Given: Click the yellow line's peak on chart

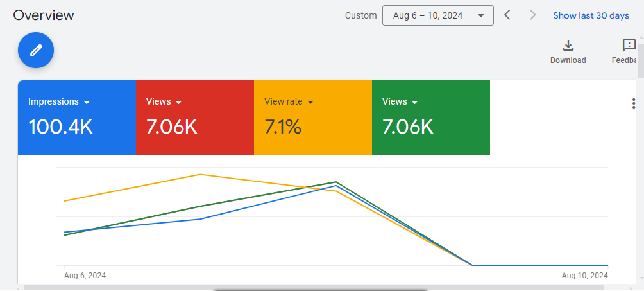Looking at the screenshot, I should tap(201, 174).
